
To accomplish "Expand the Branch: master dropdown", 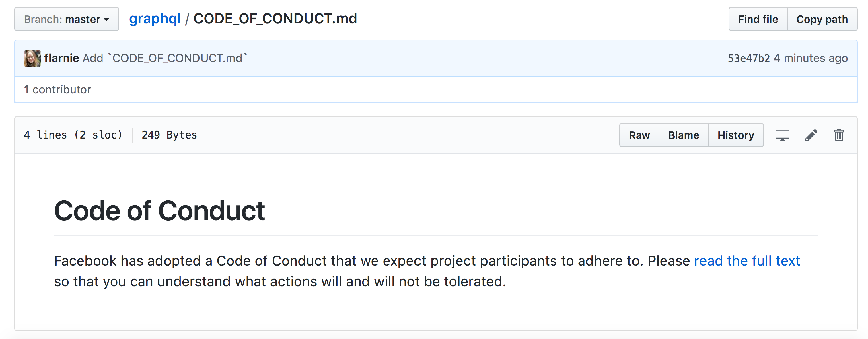I will coord(67,19).
